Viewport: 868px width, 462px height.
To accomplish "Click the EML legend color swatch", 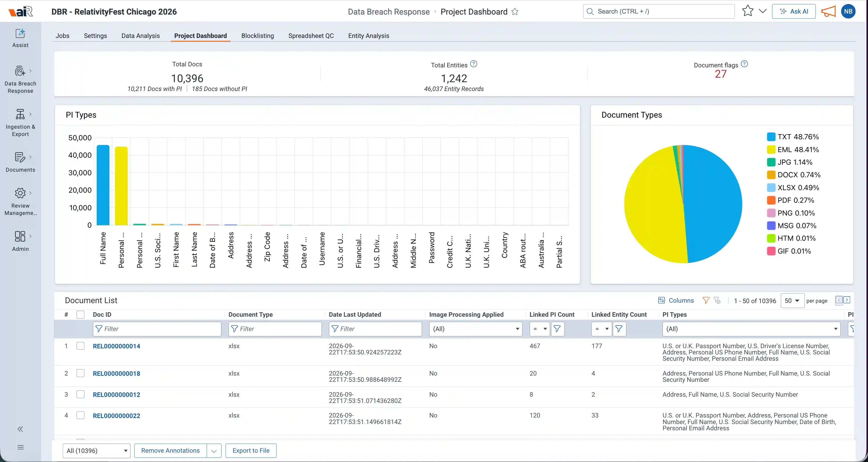I will click(x=771, y=149).
